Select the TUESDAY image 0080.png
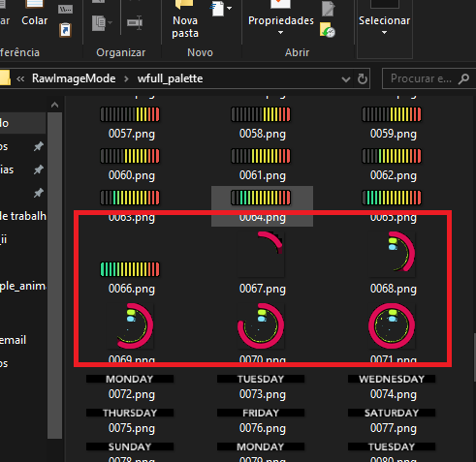This screenshot has width=476, height=462. (x=392, y=447)
